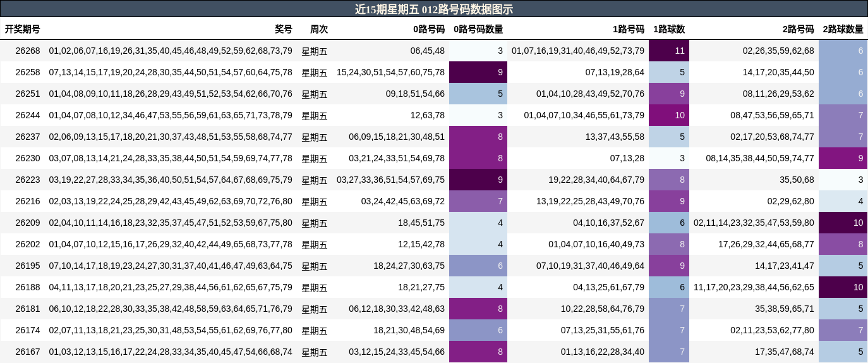Screen dimensions: 868x363
Task: Click the title 近15期星期五 012路号码数据图示
Action: [433, 9]
